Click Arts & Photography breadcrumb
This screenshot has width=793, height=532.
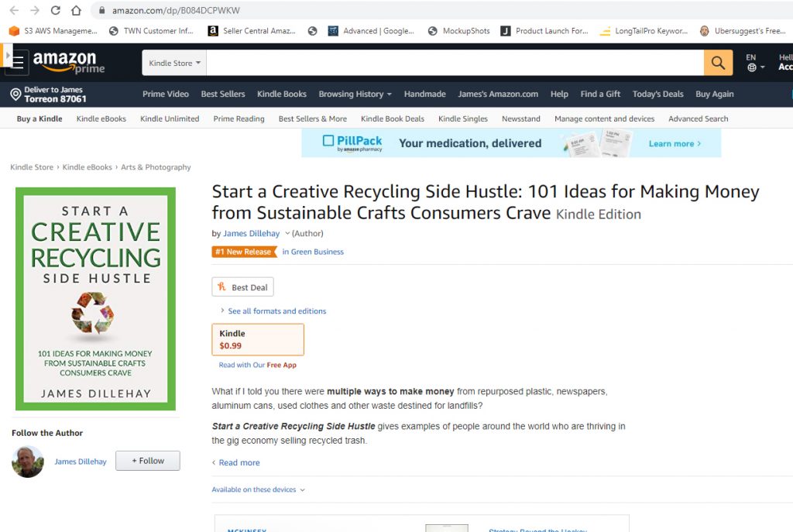pos(156,167)
